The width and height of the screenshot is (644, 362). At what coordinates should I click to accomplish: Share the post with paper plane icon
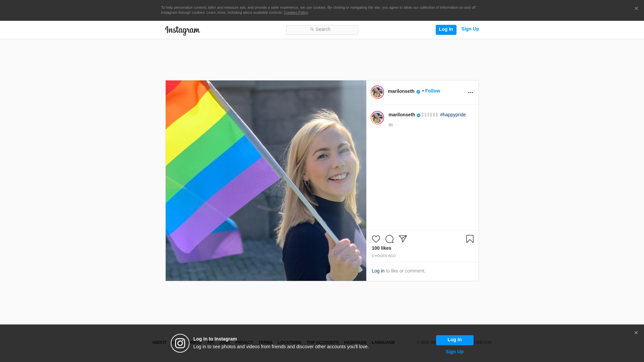(402, 239)
